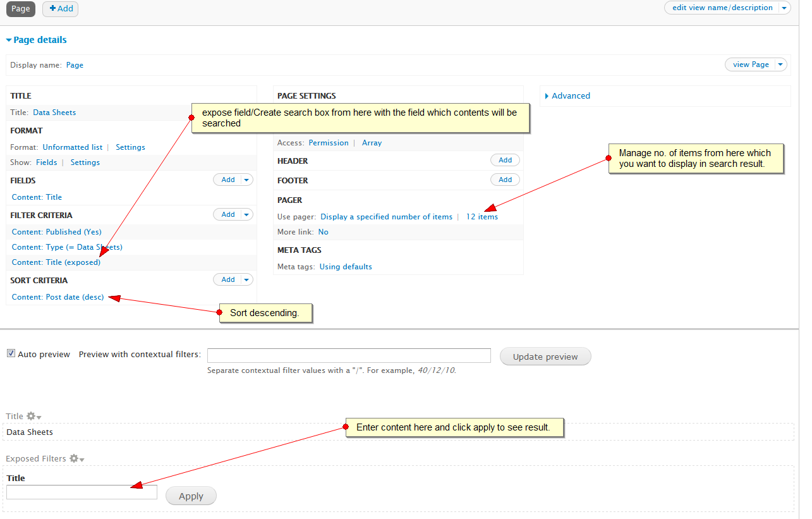The height and width of the screenshot is (519, 812).
Task: Open the FIELDS Add dropdown arrow
Action: click(246, 180)
